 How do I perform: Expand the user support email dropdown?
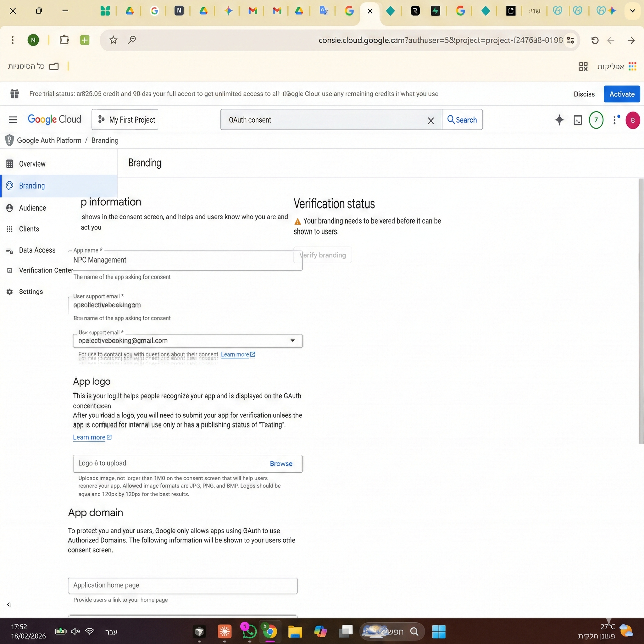click(292, 340)
